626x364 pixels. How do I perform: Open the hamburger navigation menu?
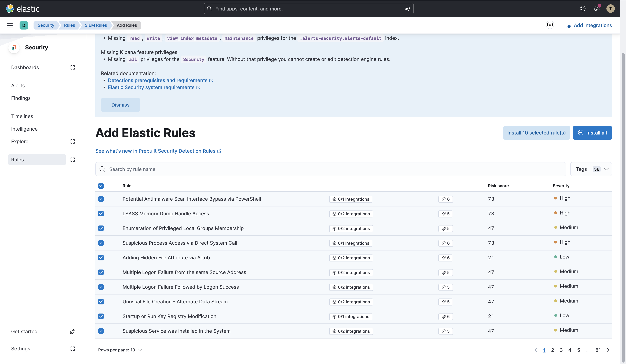pyautogui.click(x=10, y=25)
